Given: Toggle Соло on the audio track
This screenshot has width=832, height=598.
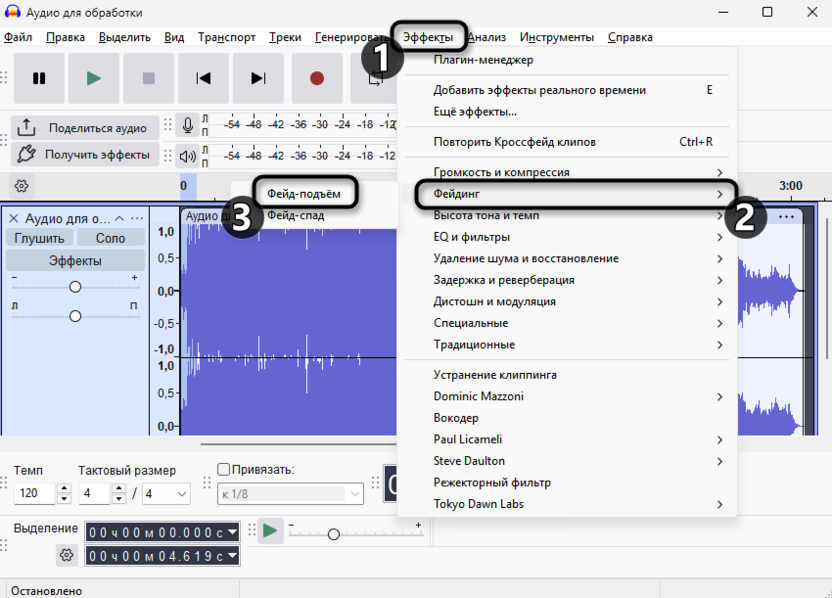Looking at the screenshot, I should click(x=110, y=238).
